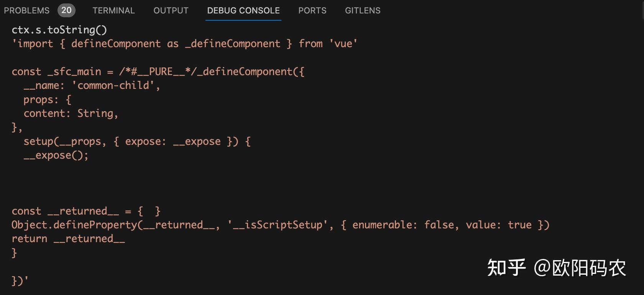Image resolution: width=644 pixels, height=295 pixels.
Task: Click the problems count badge showing 20
Action: [66, 10]
